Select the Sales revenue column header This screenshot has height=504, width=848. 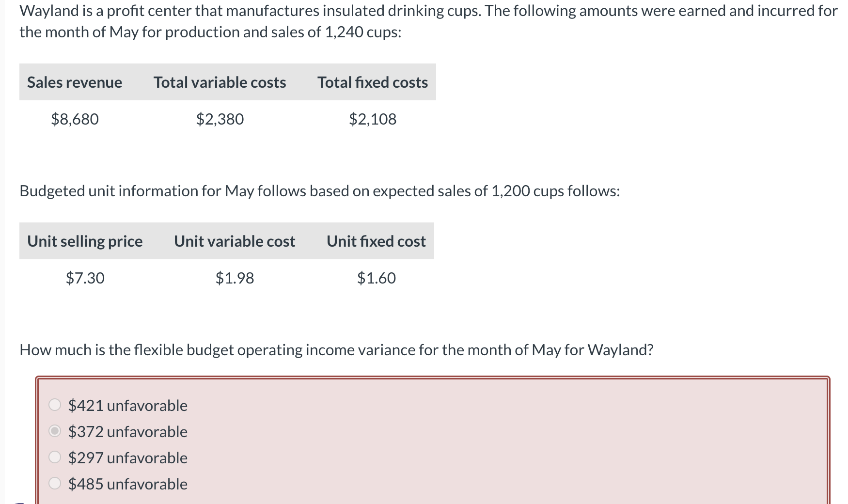(75, 82)
